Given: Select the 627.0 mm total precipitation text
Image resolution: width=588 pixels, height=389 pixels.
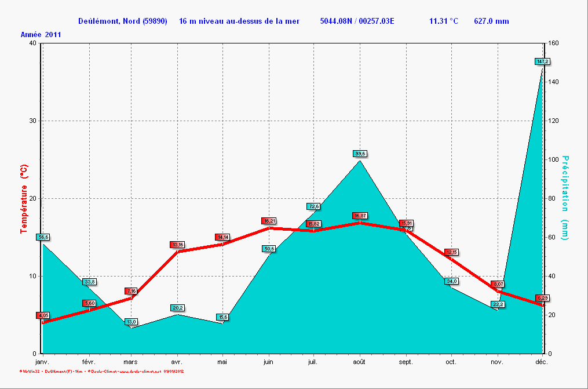Looking at the screenshot, I should pyautogui.click(x=491, y=21).
